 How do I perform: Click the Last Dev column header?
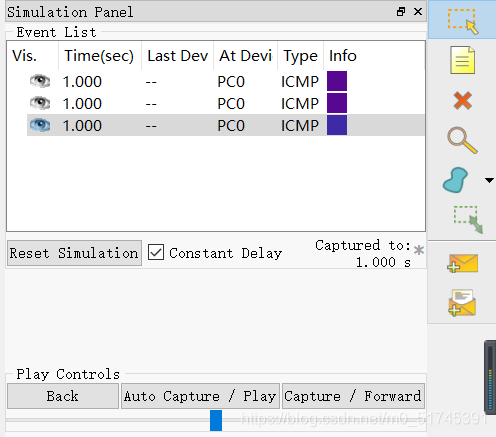(x=177, y=56)
